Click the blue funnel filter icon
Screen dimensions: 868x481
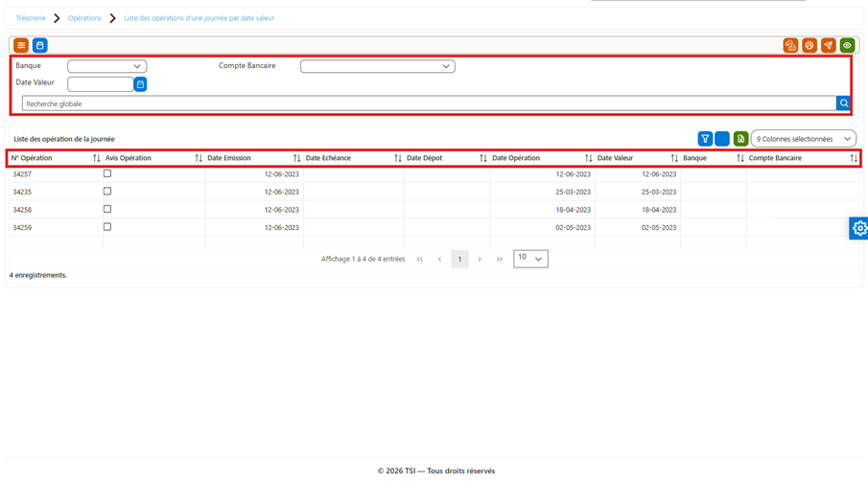coord(705,139)
